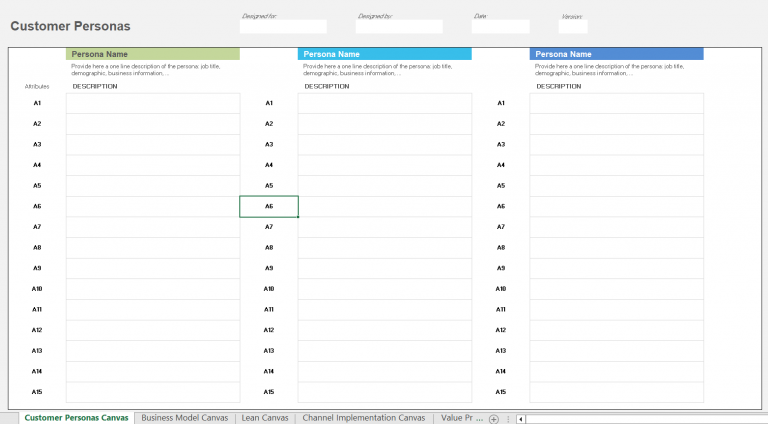Click the selected A6 cell in middle persona
The image size is (768, 424).
click(269, 206)
